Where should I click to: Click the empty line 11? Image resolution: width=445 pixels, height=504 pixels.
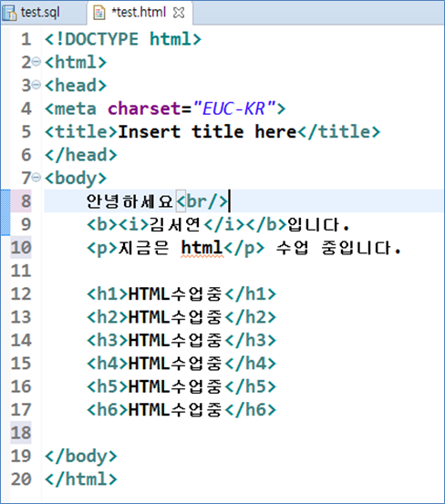coord(243,271)
